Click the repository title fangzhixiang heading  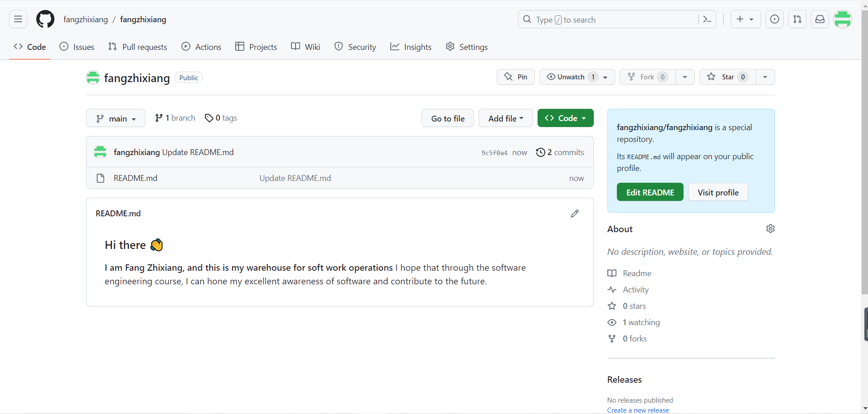tap(137, 78)
